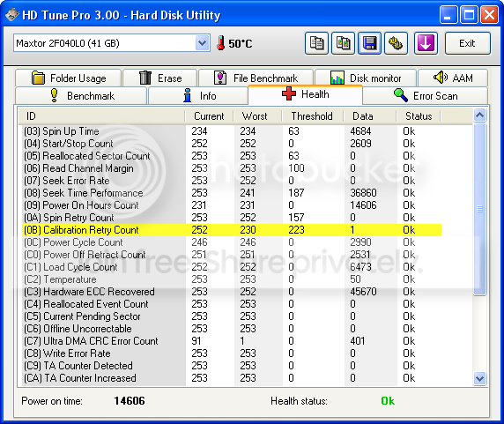Select the Health tab
Viewport: 504px width, 424px height.
[x=306, y=94]
